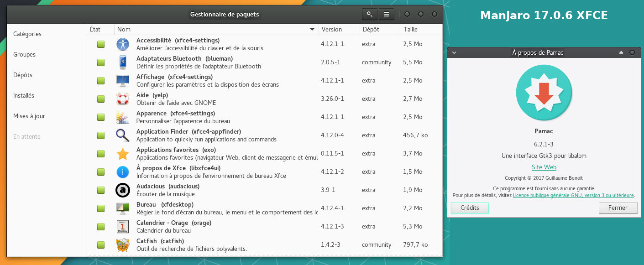Click the Orage calendar icon
644x265 pixels.
123,227
